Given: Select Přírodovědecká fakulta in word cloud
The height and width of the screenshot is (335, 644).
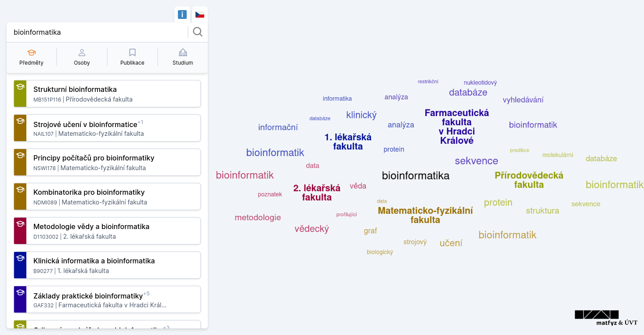Looking at the screenshot, I should [529, 180].
